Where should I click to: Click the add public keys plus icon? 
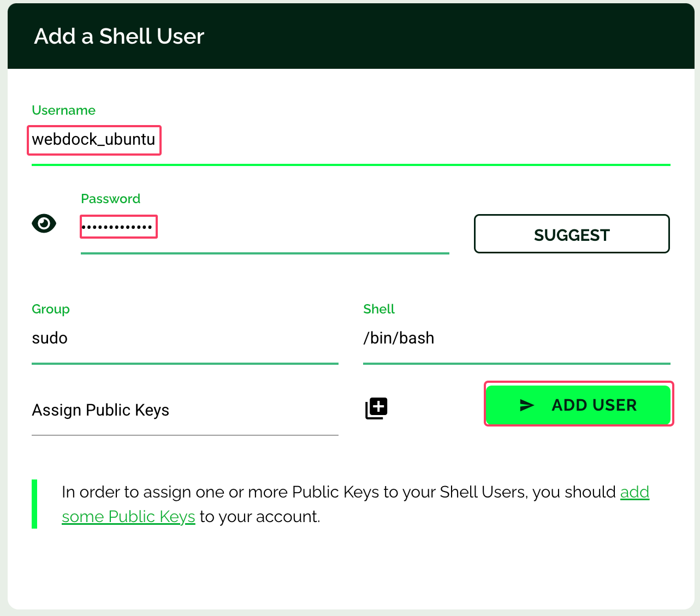[x=376, y=408]
